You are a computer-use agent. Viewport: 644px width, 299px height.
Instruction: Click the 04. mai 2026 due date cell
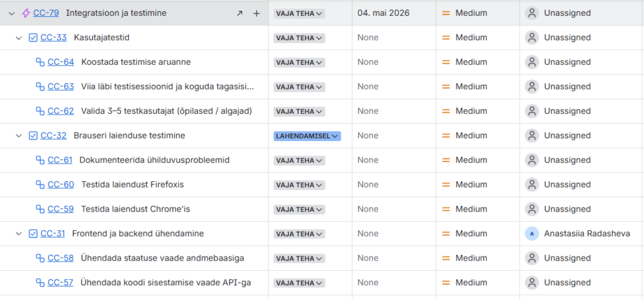click(x=384, y=13)
